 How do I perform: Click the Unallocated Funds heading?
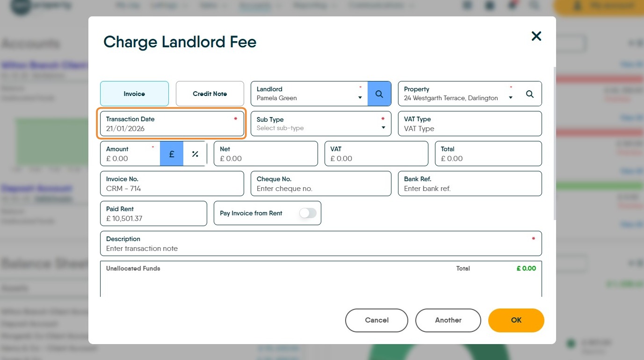pyautogui.click(x=133, y=269)
